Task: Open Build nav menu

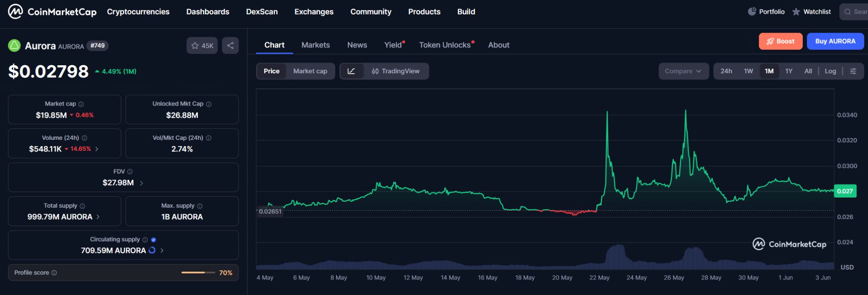Action: [466, 12]
